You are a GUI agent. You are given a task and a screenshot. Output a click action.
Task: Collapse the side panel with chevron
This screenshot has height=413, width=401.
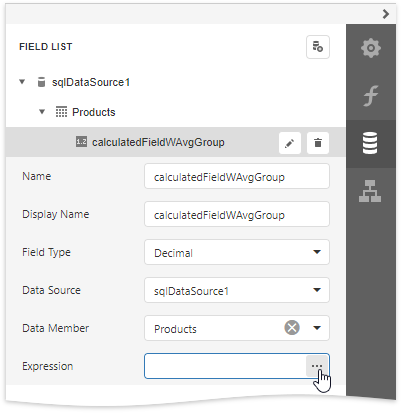(x=386, y=14)
